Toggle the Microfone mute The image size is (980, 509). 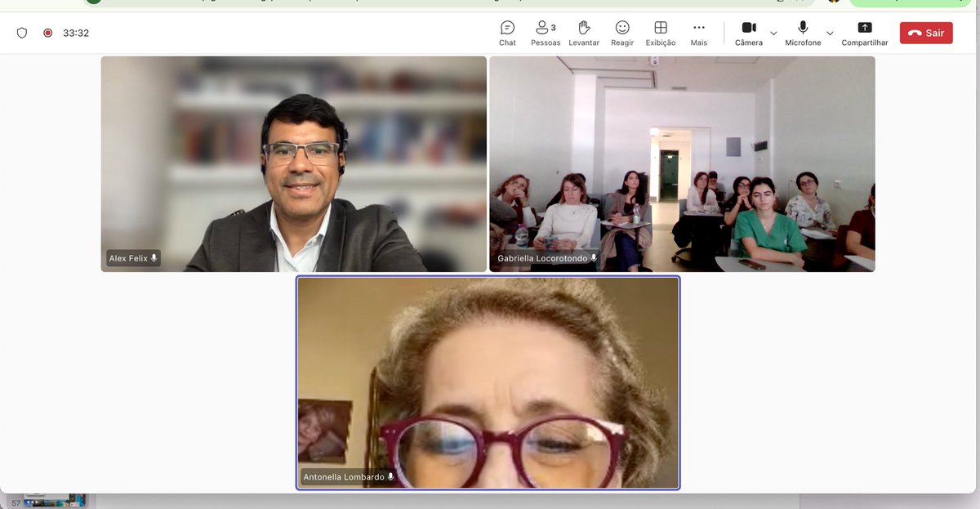803,33
